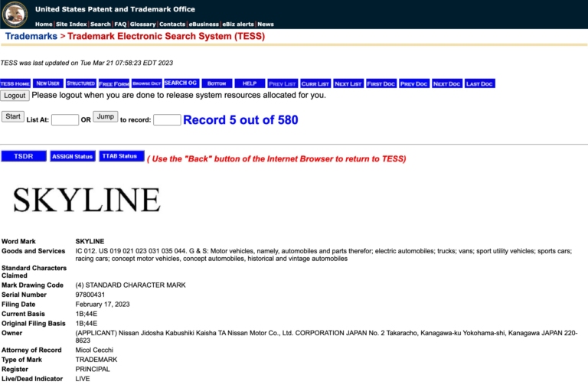Viewport: 588px width, 388px height.
Task: Click the USPTO seal logo
Action: coord(15,15)
